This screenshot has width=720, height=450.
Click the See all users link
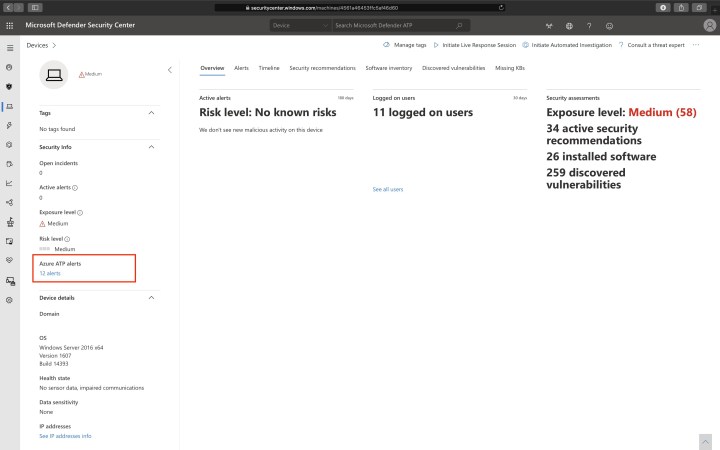click(388, 189)
